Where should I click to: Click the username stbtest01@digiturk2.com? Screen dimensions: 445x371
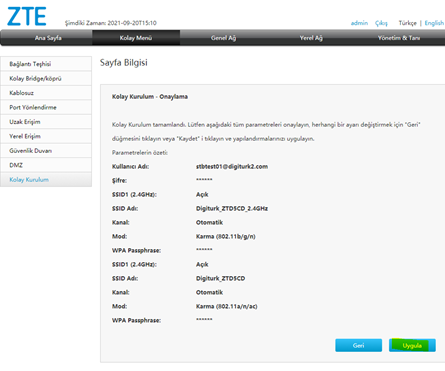[x=232, y=166]
